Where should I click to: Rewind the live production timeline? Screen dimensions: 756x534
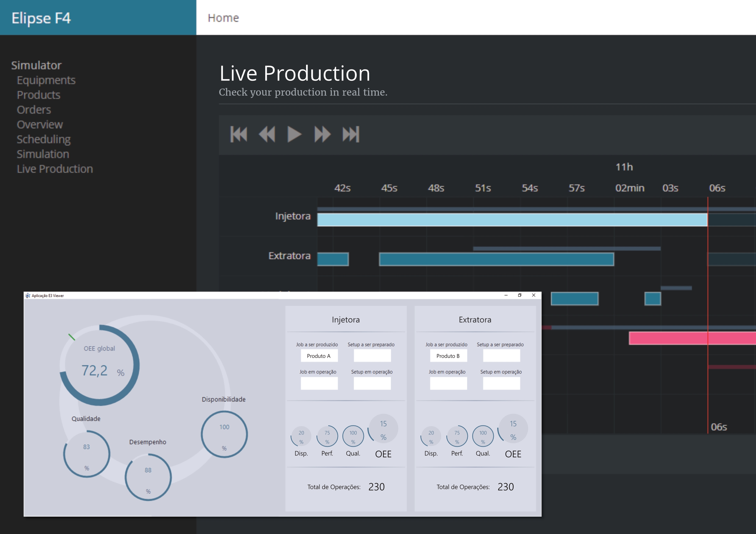point(267,134)
